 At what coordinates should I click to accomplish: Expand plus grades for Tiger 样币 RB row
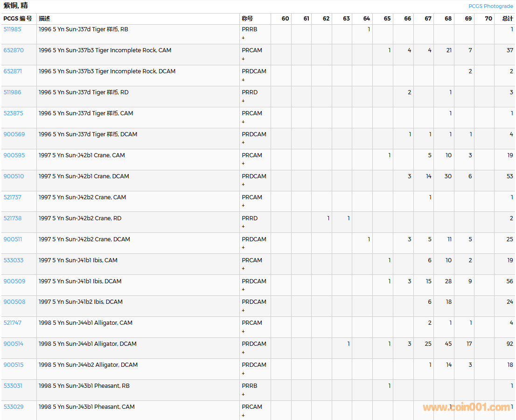click(243, 38)
